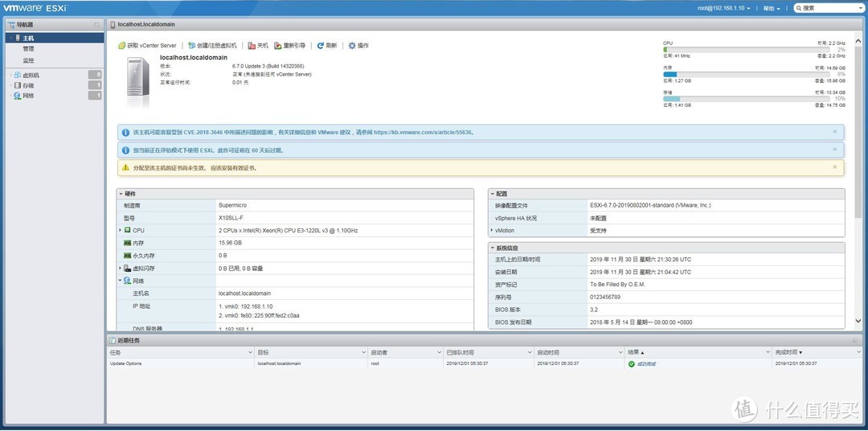Image resolution: width=868 pixels, height=431 pixels.
Task: Collapse the System Information panel
Action: coord(492,248)
